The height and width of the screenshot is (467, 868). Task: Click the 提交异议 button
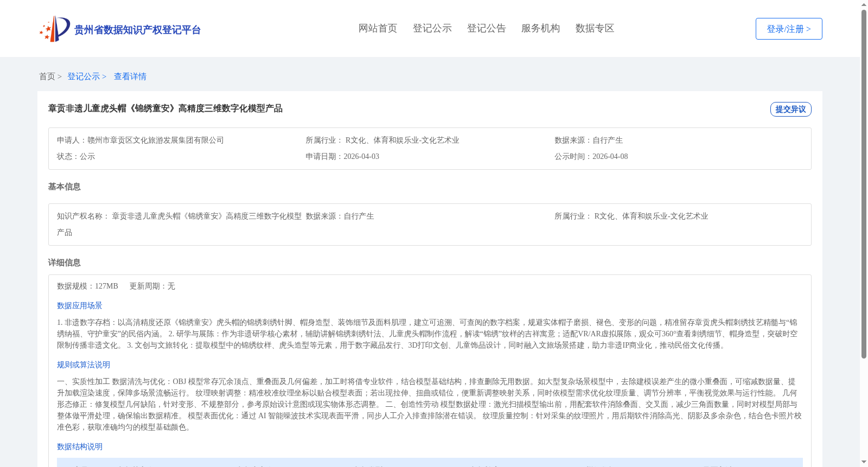coord(790,109)
